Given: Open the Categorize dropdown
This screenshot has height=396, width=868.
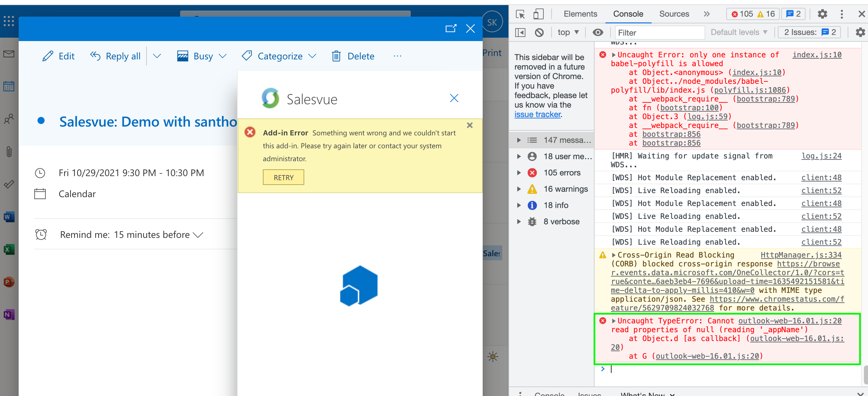Looking at the screenshot, I should (279, 56).
